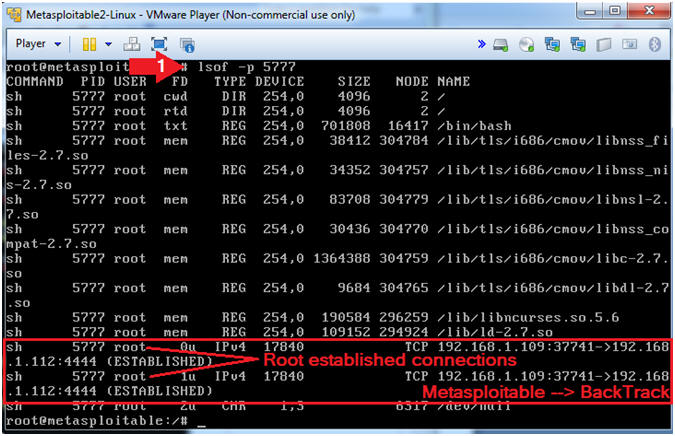This screenshot has height=436, width=675.
Task: Click the node value 294924
Action: (404, 332)
